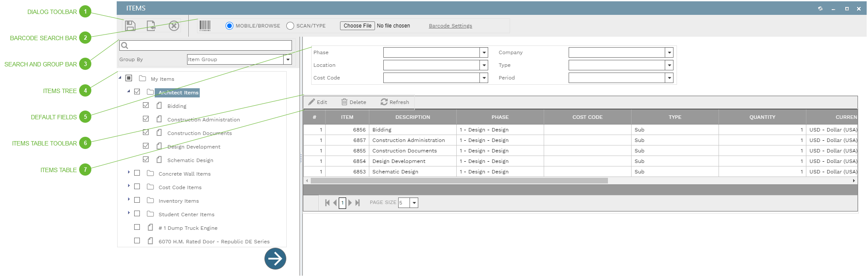
Task: Sort by the TYPE column header
Action: 675,117
